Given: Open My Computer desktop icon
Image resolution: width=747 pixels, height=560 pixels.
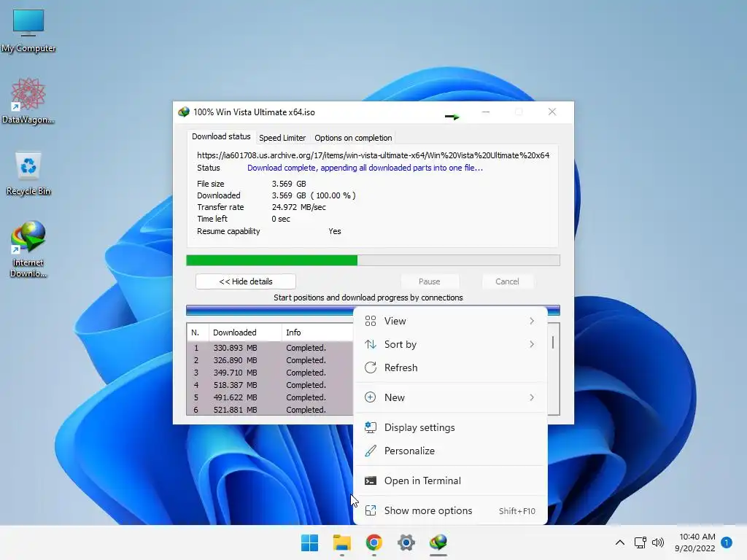Looking at the screenshot, I should pyautogui.click(x=28, y=31).
